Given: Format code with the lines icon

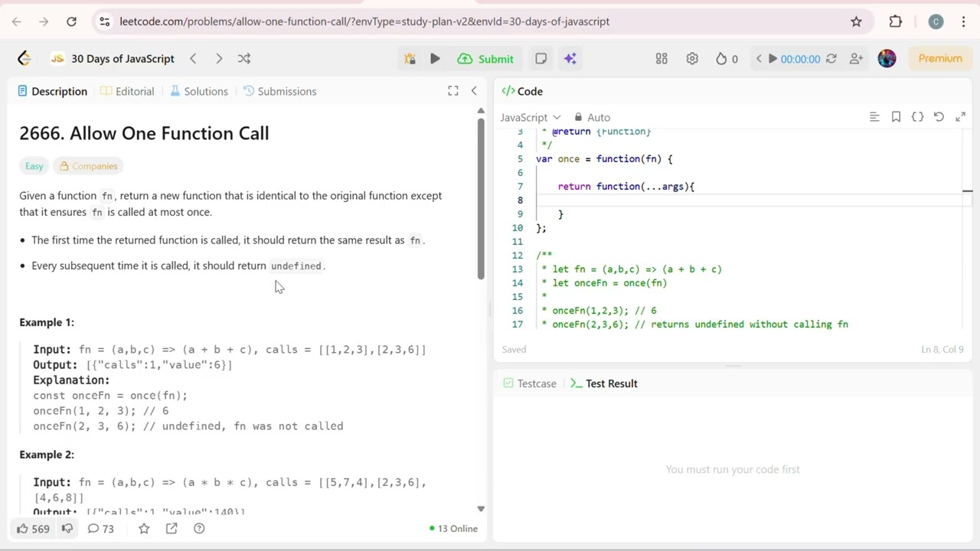Looking at the screenshot, I should pyautogui.click(x=874, y=117).
